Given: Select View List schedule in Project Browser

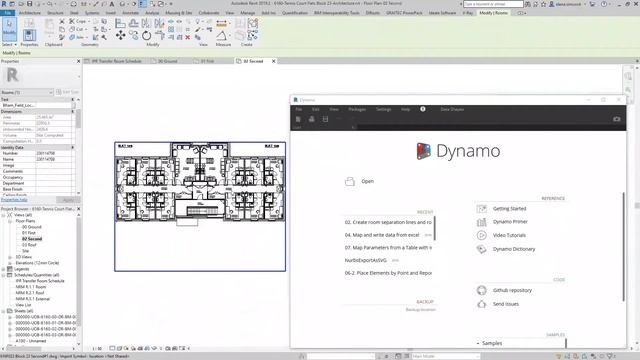Looking at the screenshot, I should (x=23, y=305).
